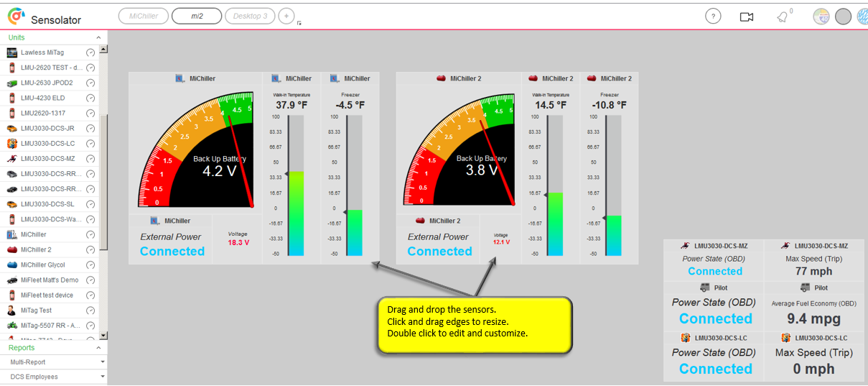The width and height of the screenshot is (868, 386).
Task: Collapse the Reports section
Action: (98, 348)
